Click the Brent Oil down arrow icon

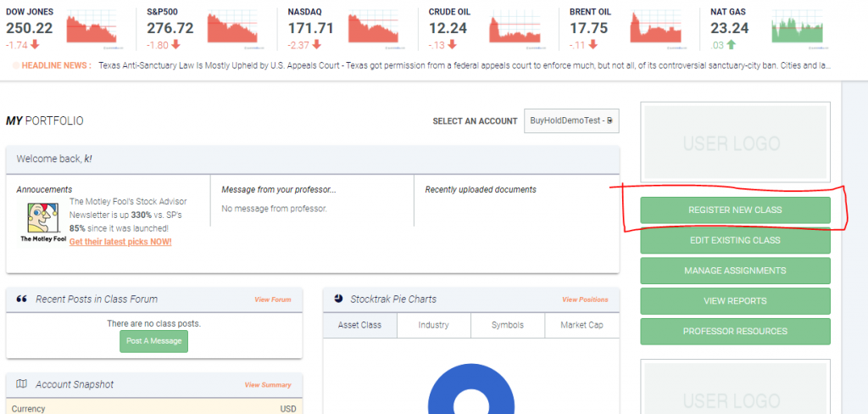pyautogui.click(x=593, y=44)
